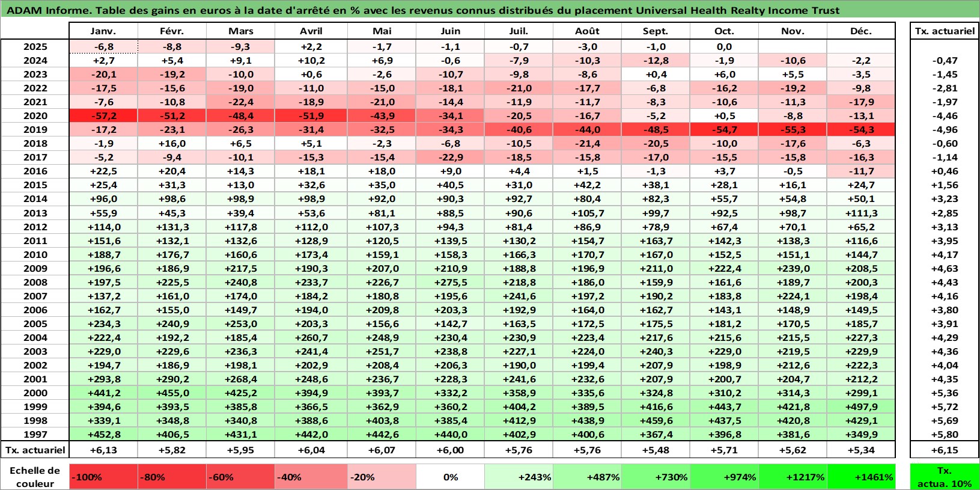Select the 'Avril' column header
Image resolution: width=980 pixels, height=490 pixels.
click(x=311, y=31)
